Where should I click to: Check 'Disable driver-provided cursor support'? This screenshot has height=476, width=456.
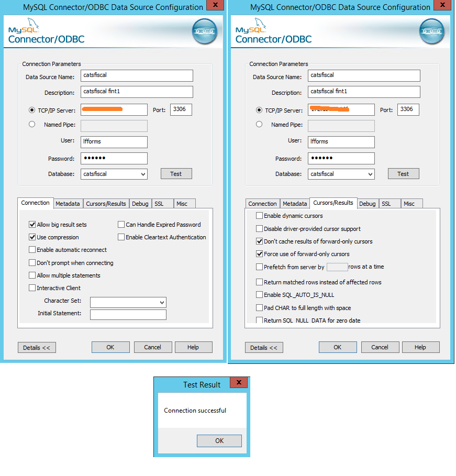(259, 229)
